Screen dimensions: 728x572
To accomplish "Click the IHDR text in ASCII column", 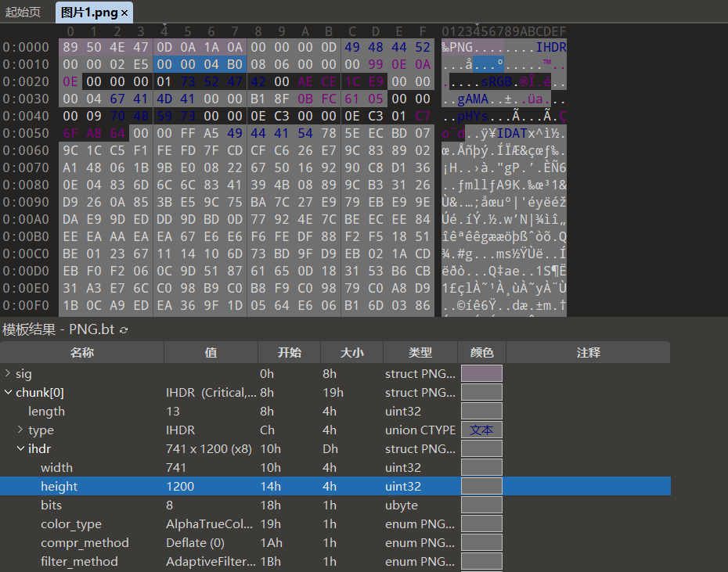I will [551, 48].
